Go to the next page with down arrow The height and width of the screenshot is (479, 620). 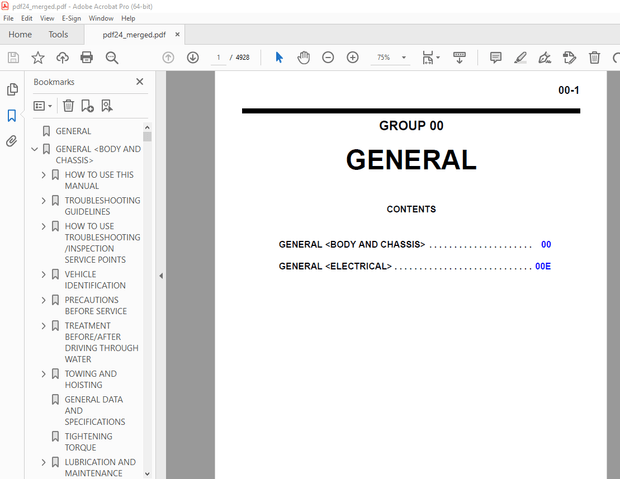pos(193,58)
